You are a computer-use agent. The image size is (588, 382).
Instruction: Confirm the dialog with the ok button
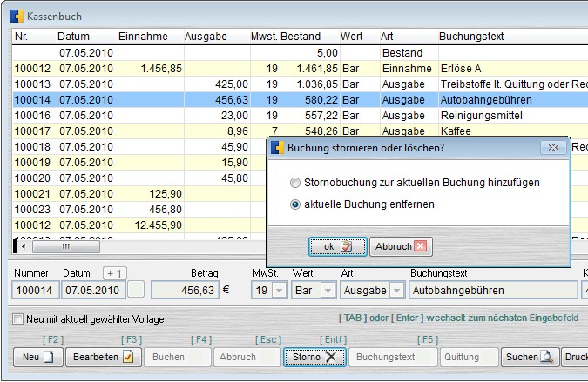click(335, 246)
